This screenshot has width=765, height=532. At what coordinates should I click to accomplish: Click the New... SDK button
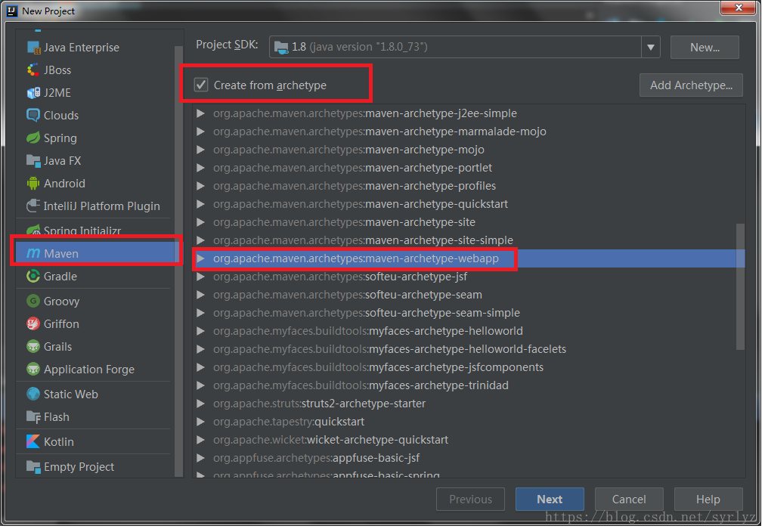[705, 48]
